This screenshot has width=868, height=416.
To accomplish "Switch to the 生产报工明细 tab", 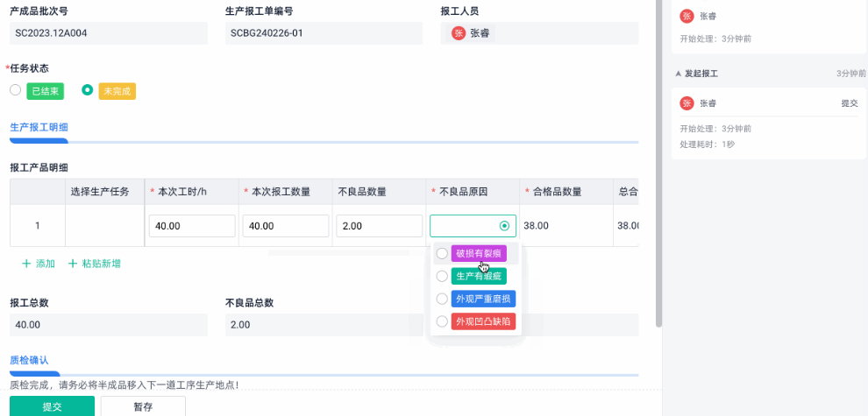I will point(39,127).
